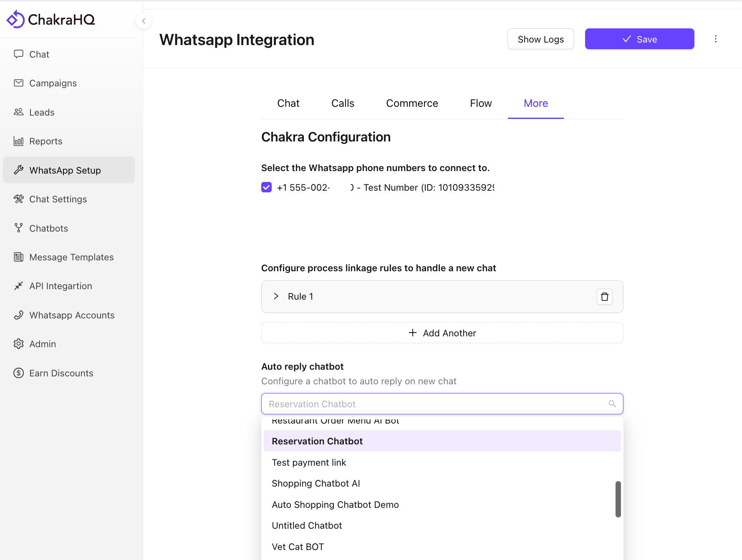Click the Whatsapp Accounts phone icon

(x=18, y=315)
